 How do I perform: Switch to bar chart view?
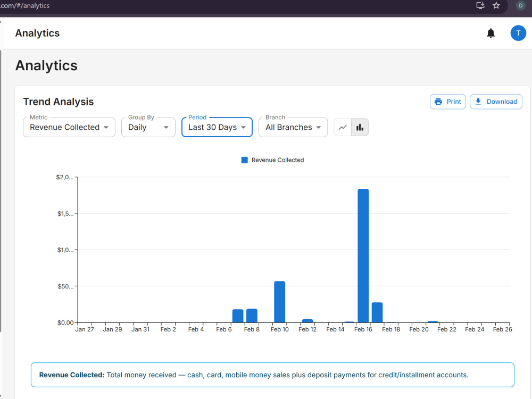click(x=360, y=127)
